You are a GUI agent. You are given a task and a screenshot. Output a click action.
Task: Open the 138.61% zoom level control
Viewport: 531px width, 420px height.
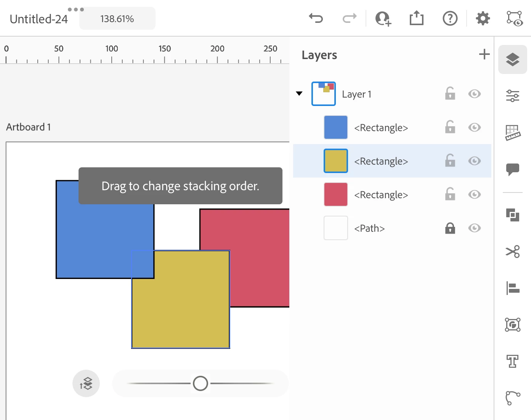tap(117, 19)
